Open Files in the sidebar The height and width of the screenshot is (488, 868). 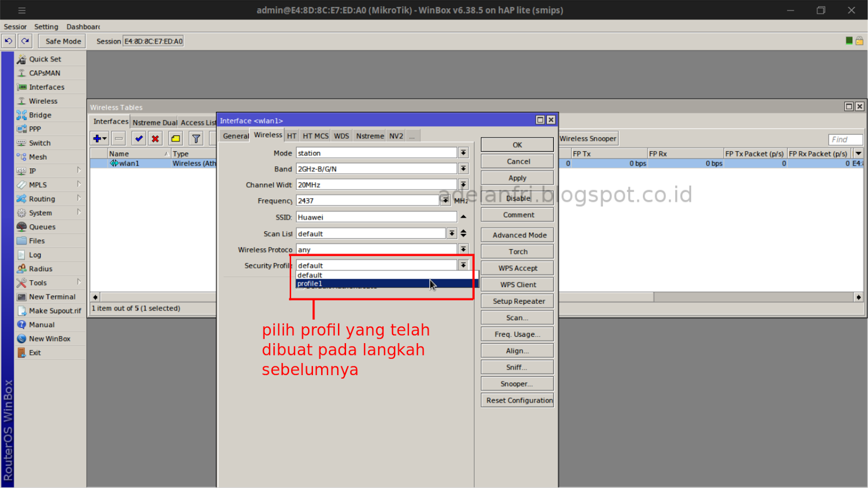click(37, 241)
